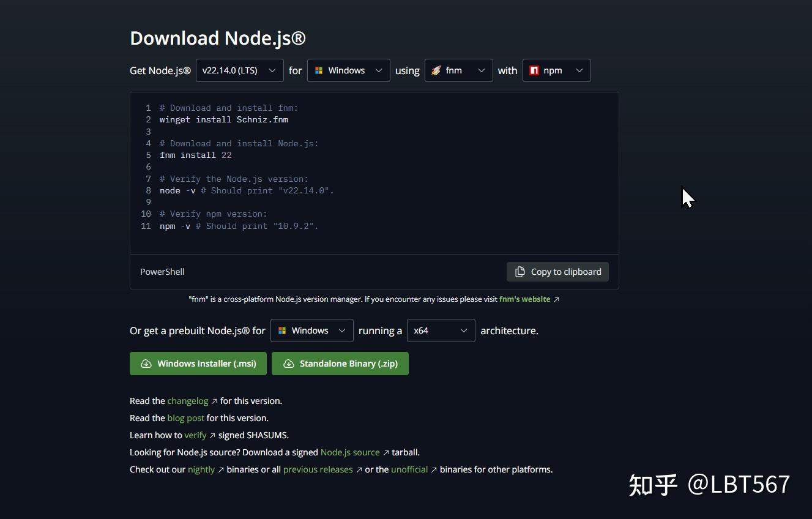Click the "# Verify npm version:" comment
The image size is (812, 519).
pyautogui.click(x=214, y=214)
